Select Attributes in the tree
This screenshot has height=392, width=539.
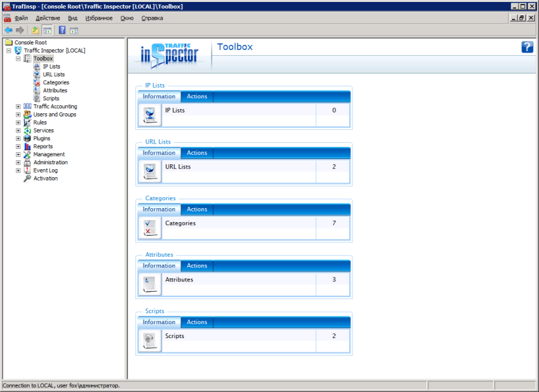(x=55, y=90)
